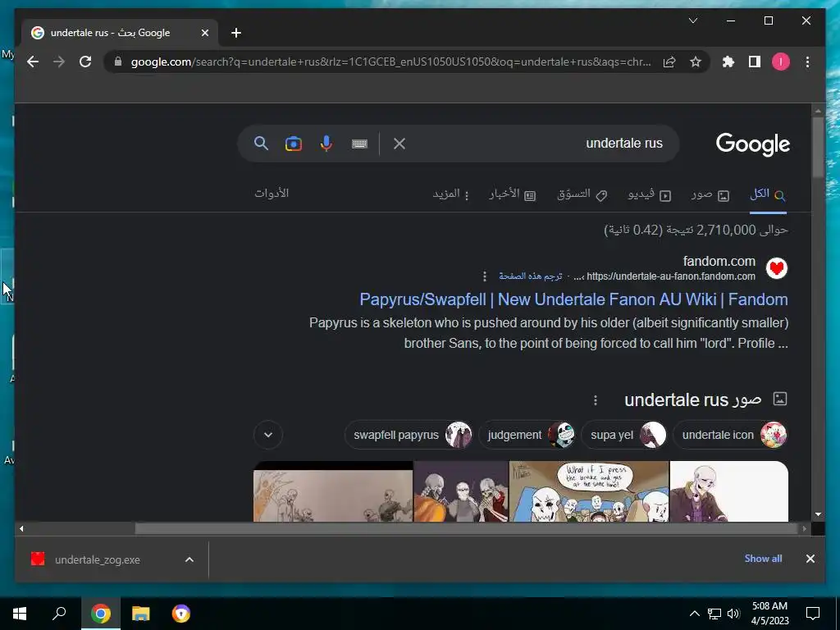Open options for 'undertale rus' images section

(x=596, y=400)
